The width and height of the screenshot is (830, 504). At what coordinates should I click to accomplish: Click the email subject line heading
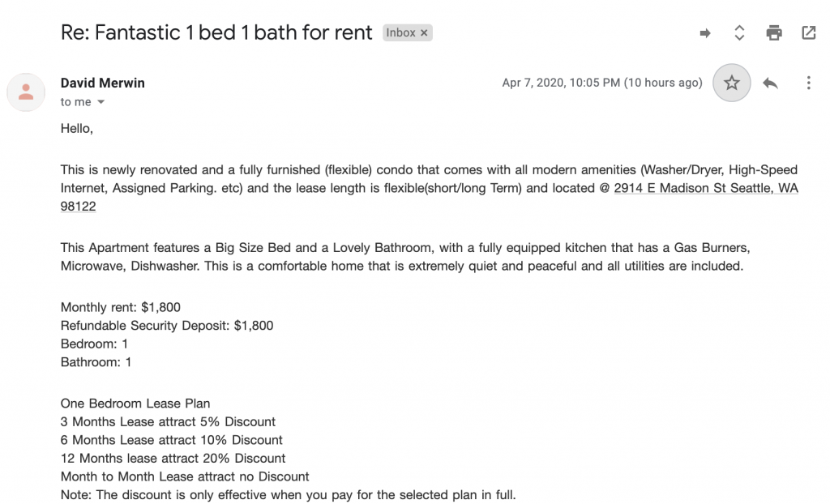[216, 33]
